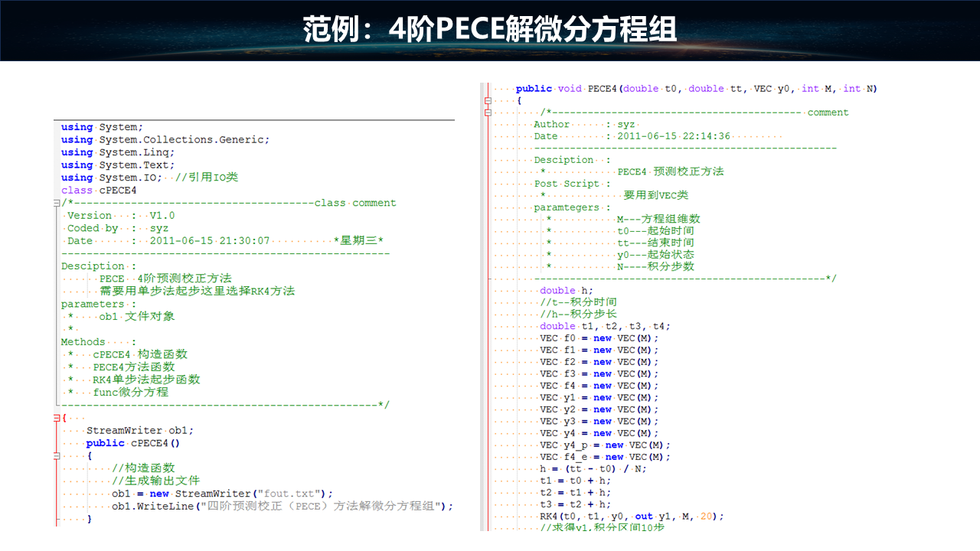Click the 'public void PECE4' method signature
Viewport: 980px width, 551px height.
(x=696, y=89)
